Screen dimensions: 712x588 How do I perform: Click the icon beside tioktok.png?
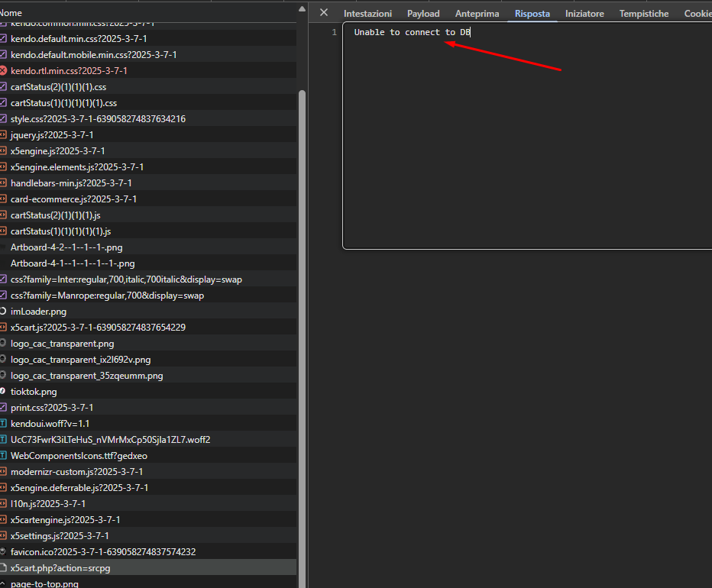tap(3, 392)
